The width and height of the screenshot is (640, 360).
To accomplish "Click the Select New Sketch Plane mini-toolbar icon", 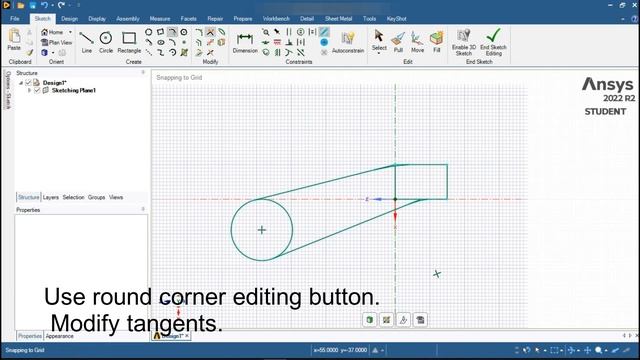I will click(x=387, y=320).
